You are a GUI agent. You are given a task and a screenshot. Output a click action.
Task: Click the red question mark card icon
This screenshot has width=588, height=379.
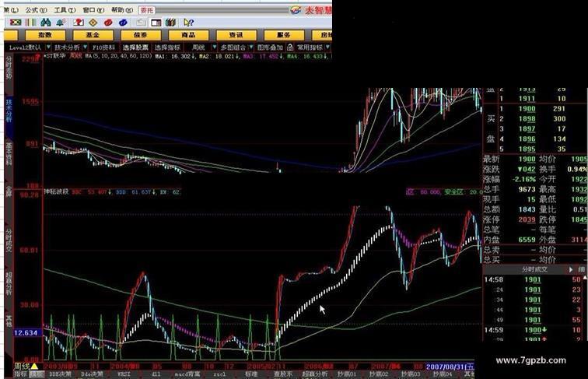79,23
